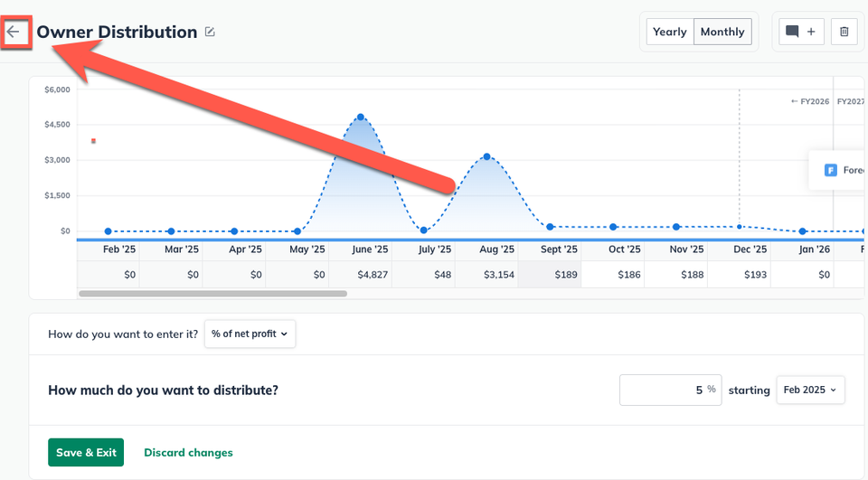Select the July '25 chart data point
This screenshot has width=868, height=480.
[x=423, y=231]
